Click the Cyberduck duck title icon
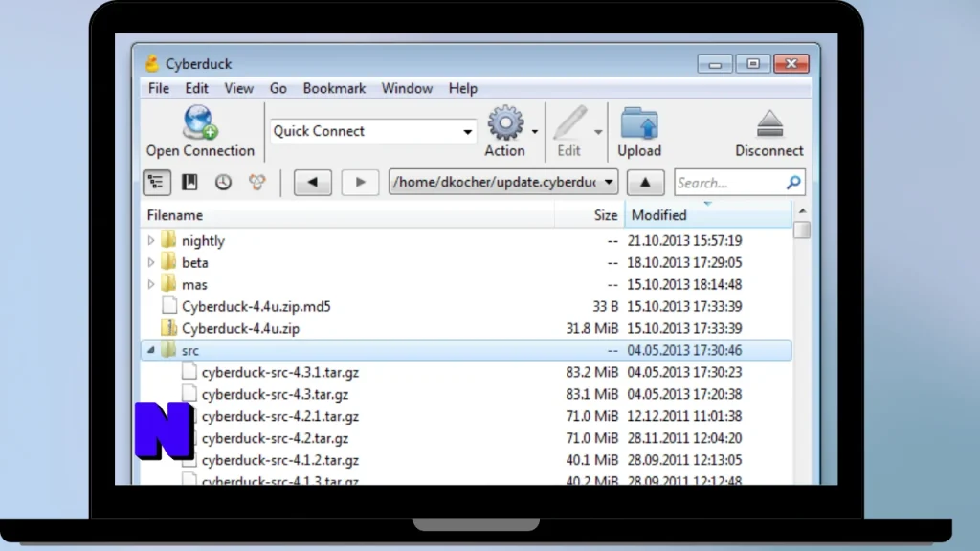This screenshot has width=980, height=551. pos(152,63)
